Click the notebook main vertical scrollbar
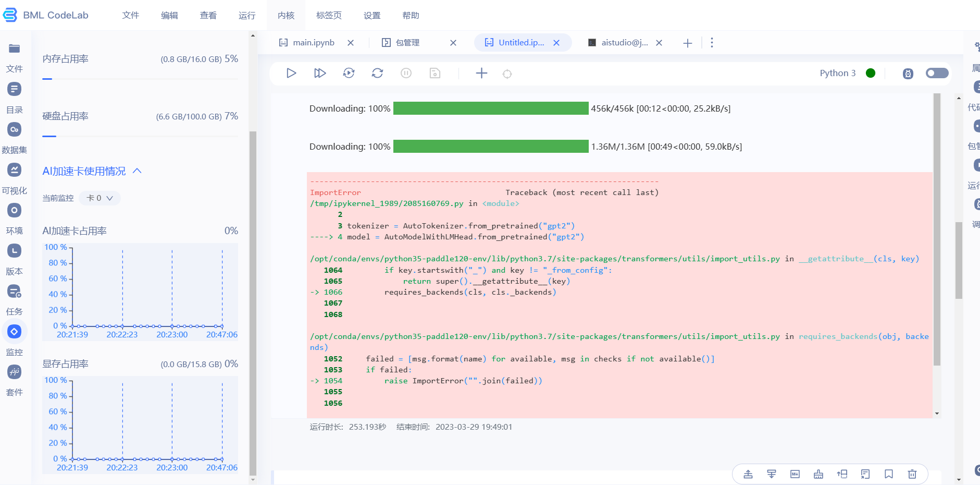980x485 pixels. click(959, 261)
